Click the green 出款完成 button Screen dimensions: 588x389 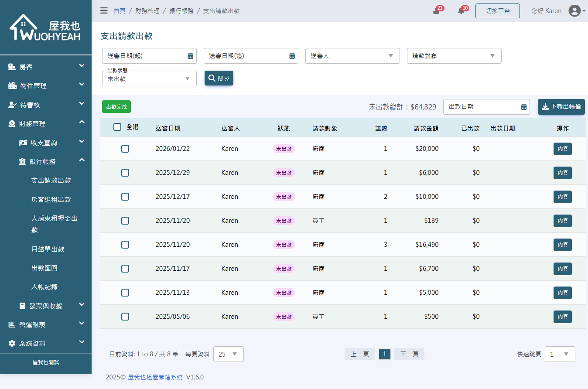click(x=116, y=107)
